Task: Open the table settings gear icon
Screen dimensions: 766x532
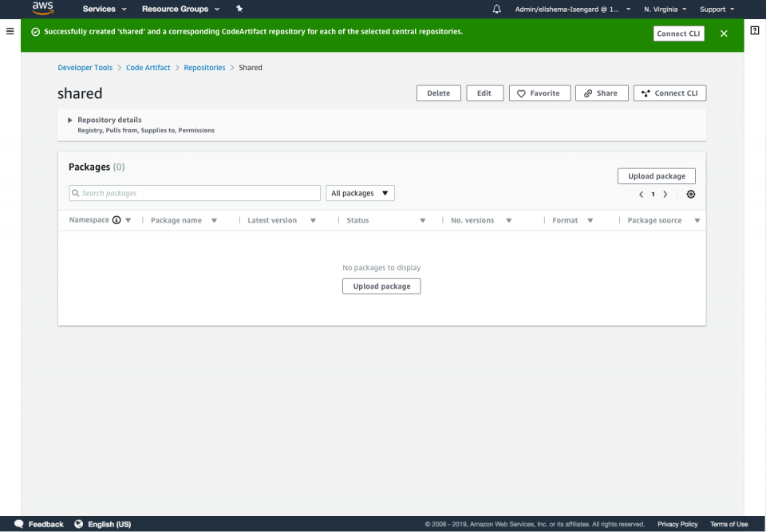Action: point(691,194)
